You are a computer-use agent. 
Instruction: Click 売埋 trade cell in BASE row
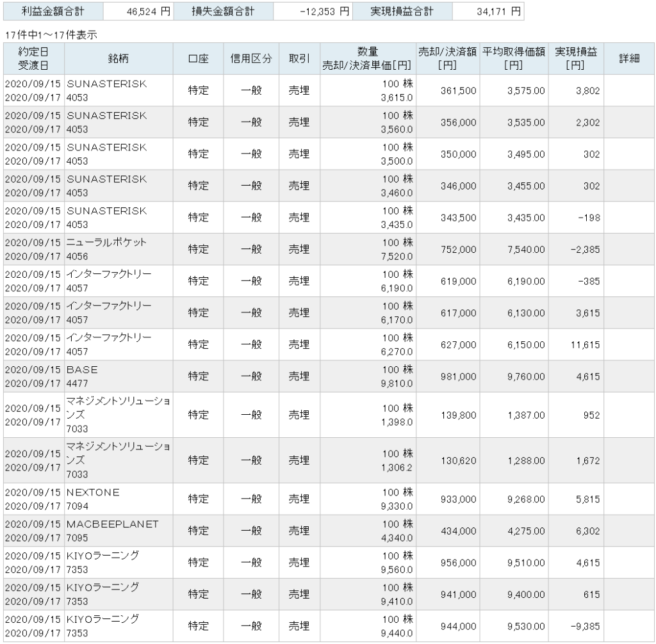click(299, 376)
